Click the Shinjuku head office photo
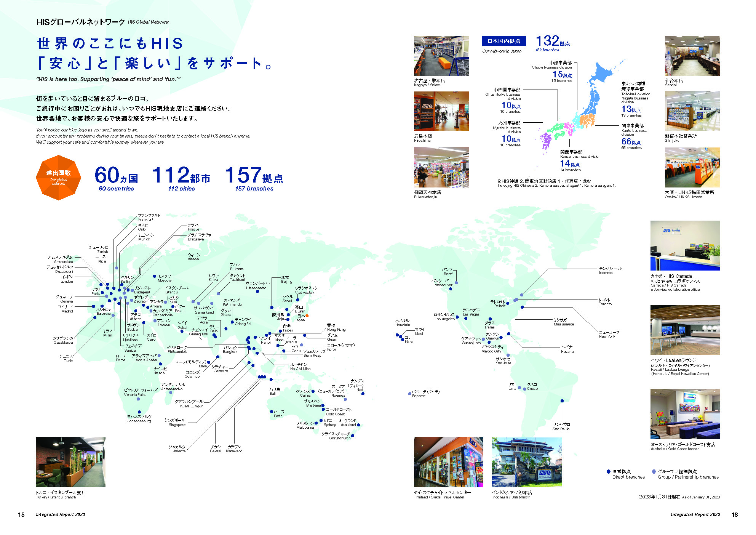 point(692,111)
